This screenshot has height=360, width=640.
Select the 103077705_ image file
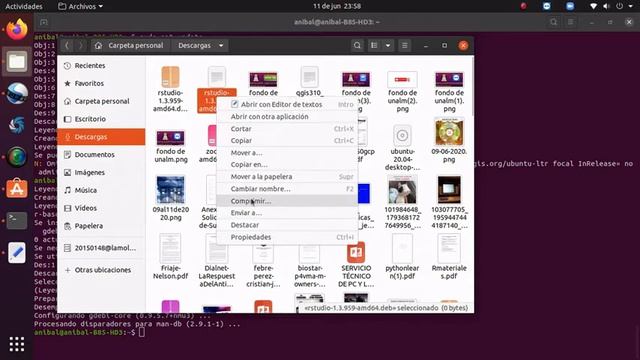[x=449, y=202]
